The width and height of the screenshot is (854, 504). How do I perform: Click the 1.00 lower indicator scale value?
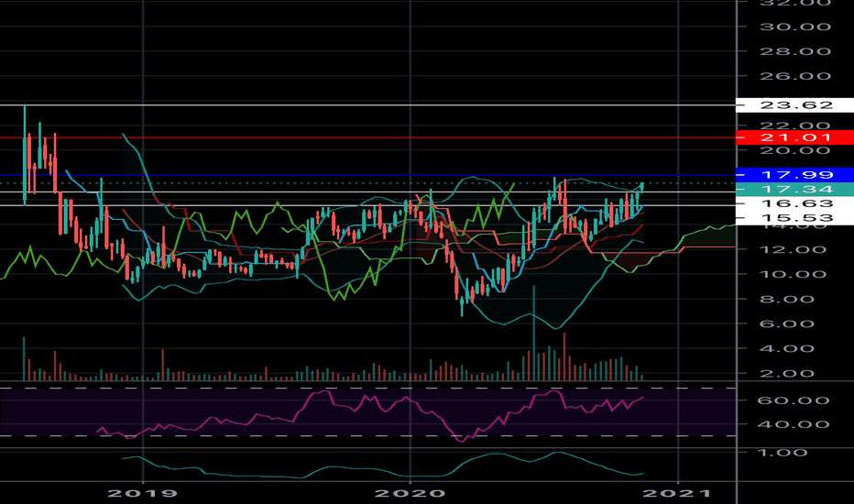point(783,453)
